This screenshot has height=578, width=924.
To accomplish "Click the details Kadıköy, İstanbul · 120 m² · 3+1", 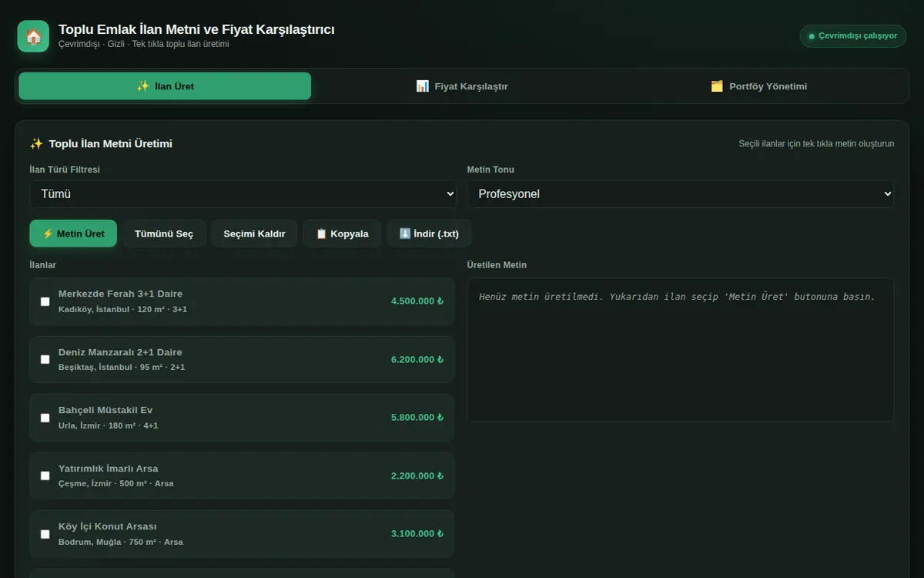I will 122,309.
